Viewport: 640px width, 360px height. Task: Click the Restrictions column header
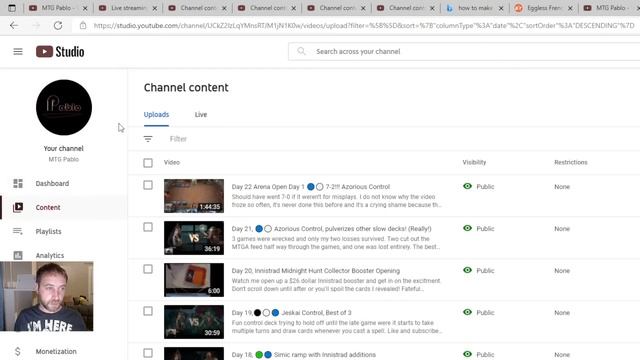(571, 162)
